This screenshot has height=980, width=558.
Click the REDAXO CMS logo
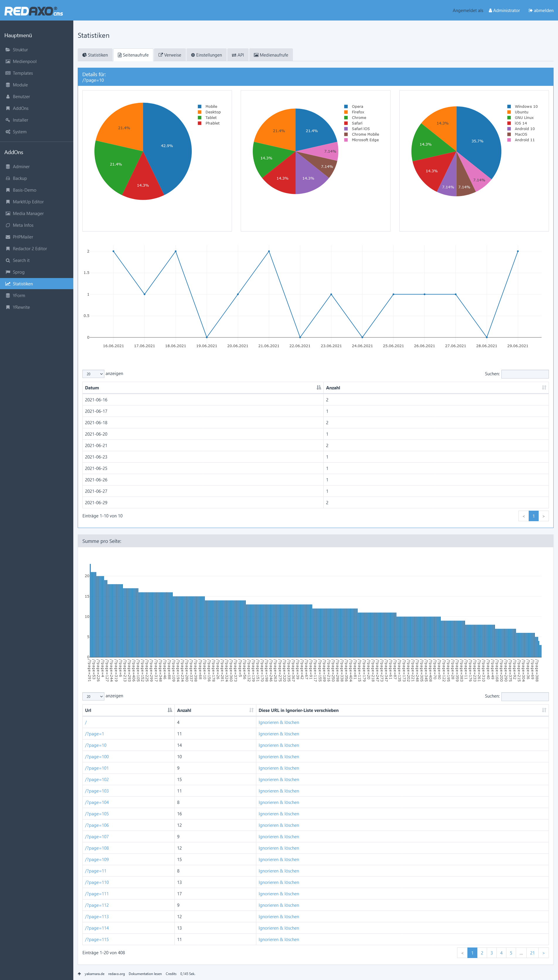(33, 11)
